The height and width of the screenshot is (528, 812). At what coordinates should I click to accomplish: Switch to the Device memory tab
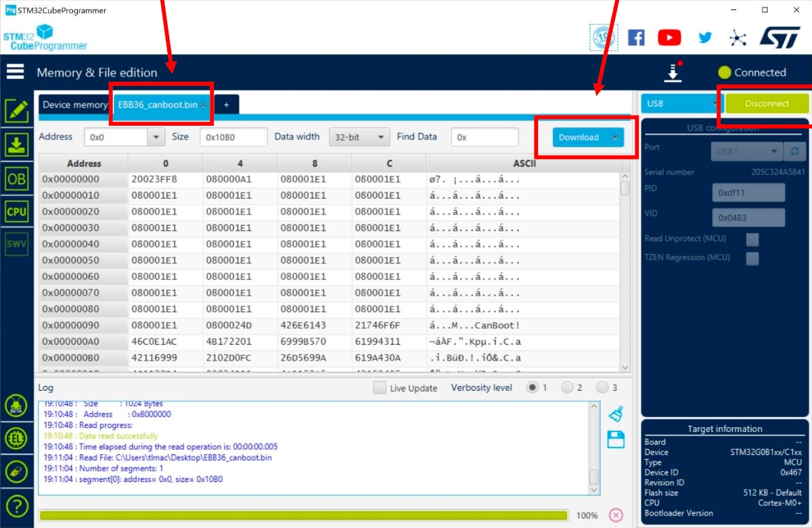click(74, 105)
